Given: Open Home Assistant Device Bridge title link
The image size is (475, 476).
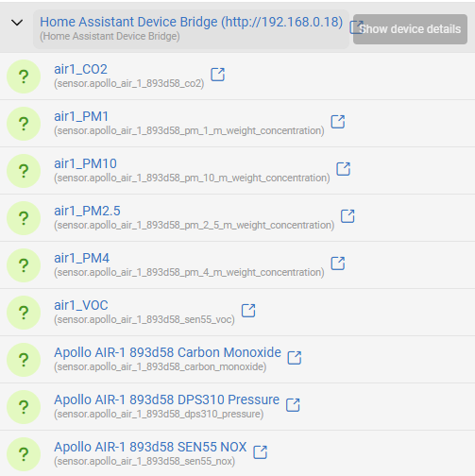Looking at the screenshot, I should click(x=191, y=22).
